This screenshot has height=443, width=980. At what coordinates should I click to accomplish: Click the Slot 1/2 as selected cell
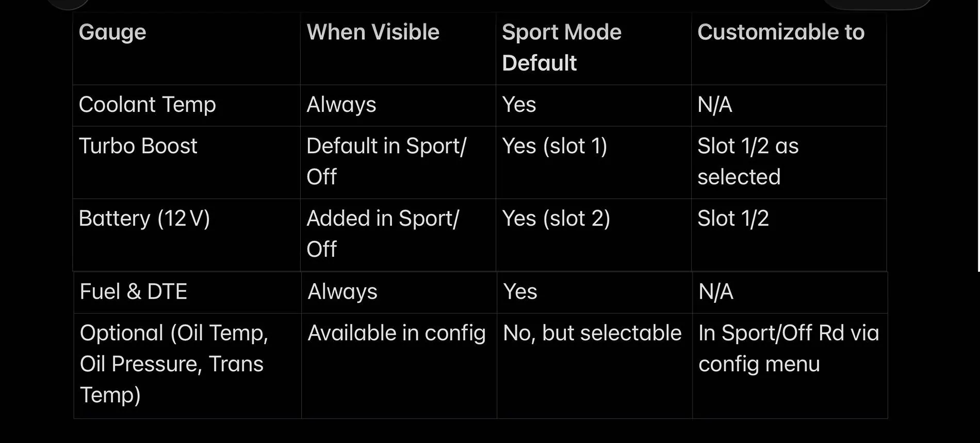point(747,161)
